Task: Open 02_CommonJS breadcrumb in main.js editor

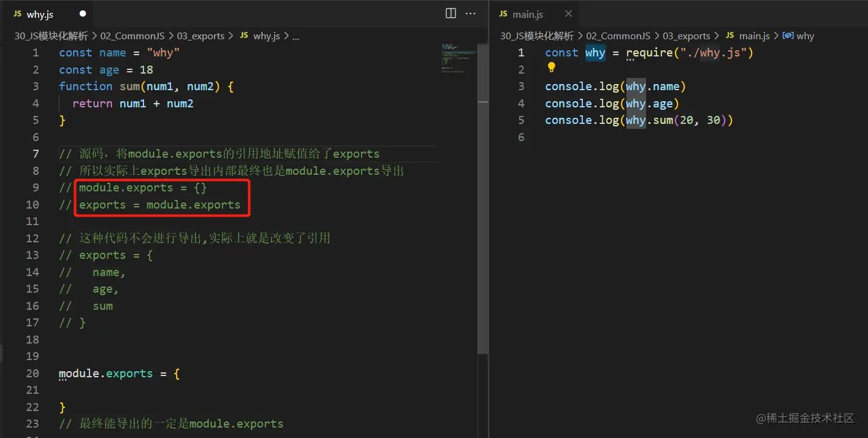Action: pos(618,36)
